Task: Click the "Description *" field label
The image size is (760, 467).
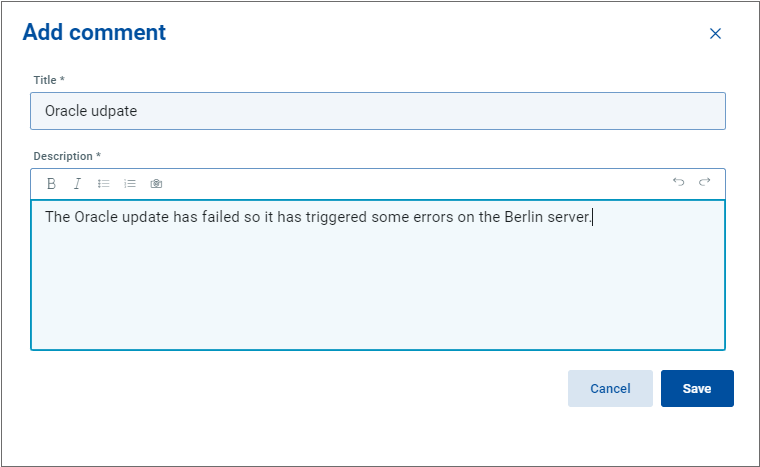Action: click(67, 156)
